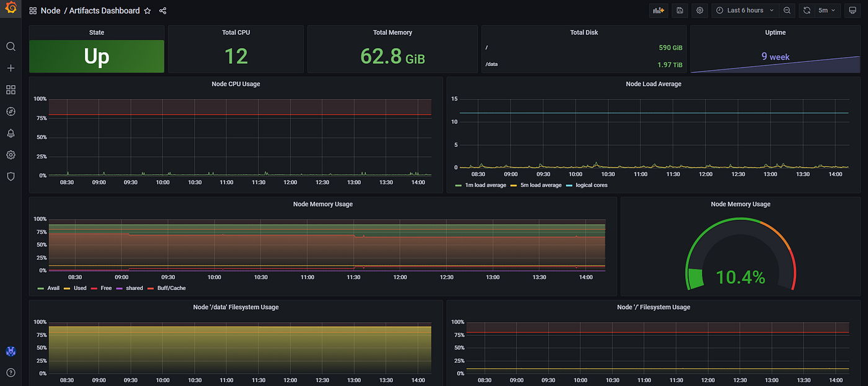Click the Artifacts Dashboard breadcrumb link
Screen dimensions: 868x386
pos(104,11)
